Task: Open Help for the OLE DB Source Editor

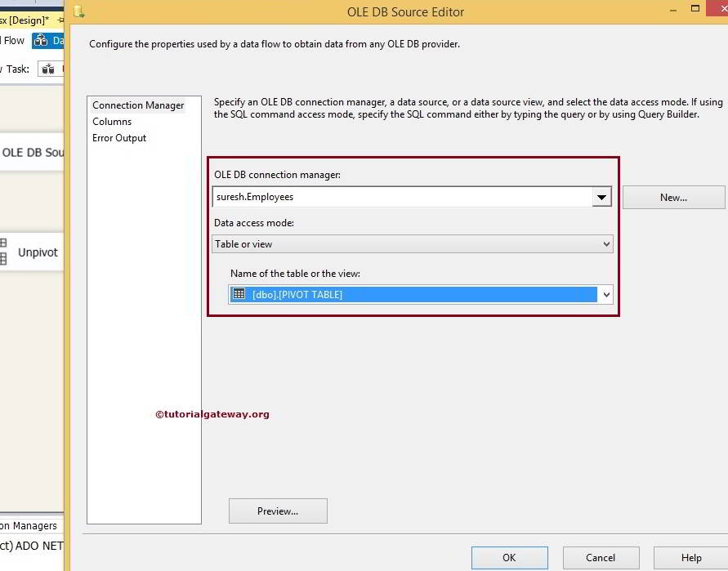Action: tap(691, 557)
